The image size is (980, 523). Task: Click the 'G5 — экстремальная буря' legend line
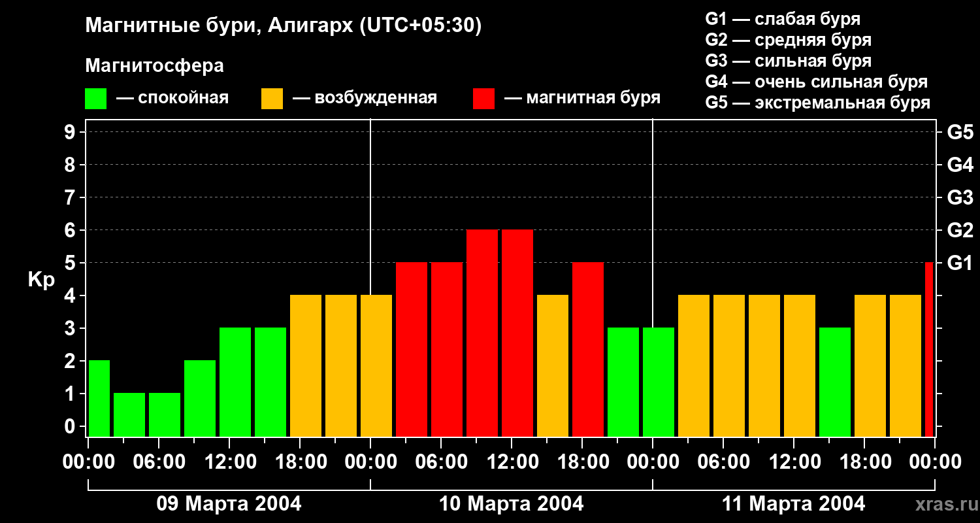tap(818, 103)
